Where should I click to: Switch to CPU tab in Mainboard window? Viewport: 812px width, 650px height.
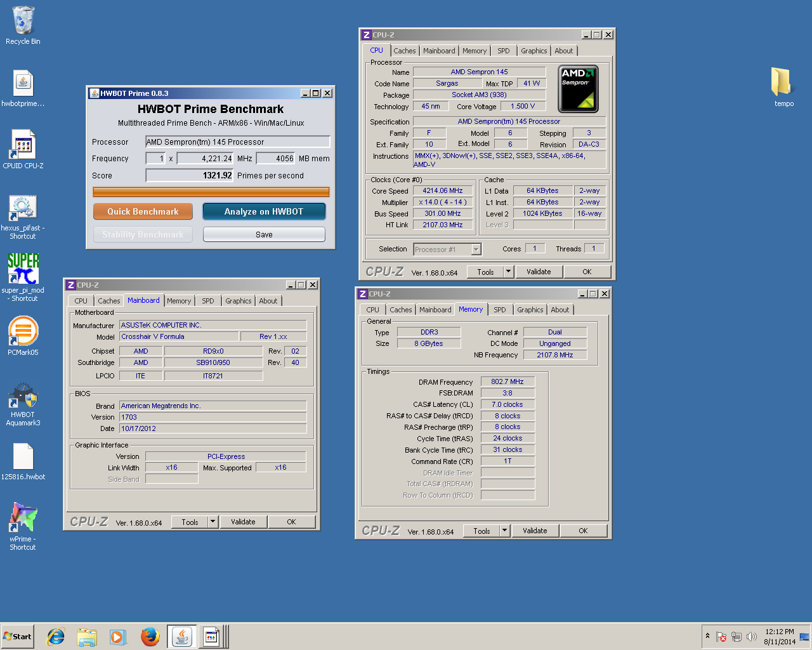(81, 301)
